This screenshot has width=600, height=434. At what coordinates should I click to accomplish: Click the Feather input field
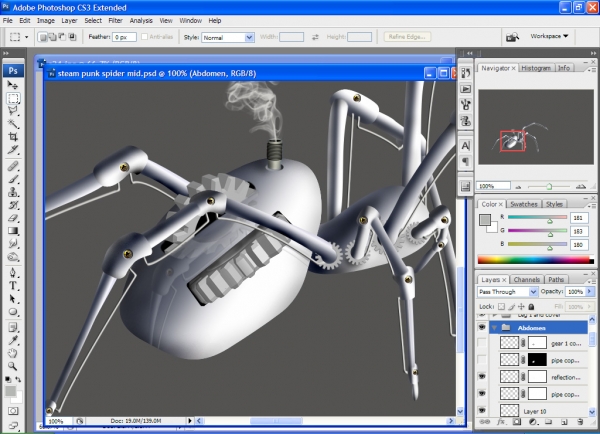coord(124,37)
